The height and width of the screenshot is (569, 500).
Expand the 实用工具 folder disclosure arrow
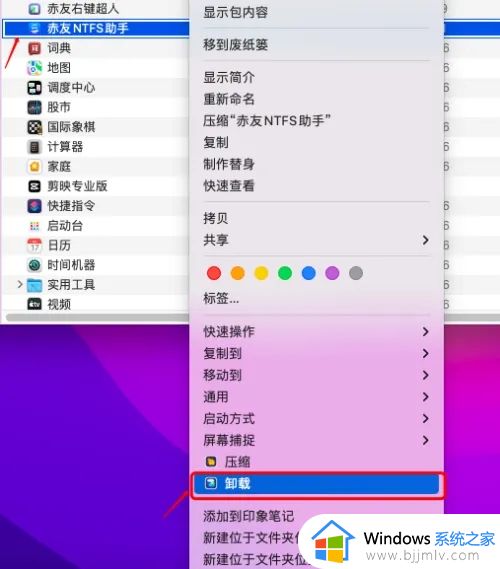click(20, 284)
